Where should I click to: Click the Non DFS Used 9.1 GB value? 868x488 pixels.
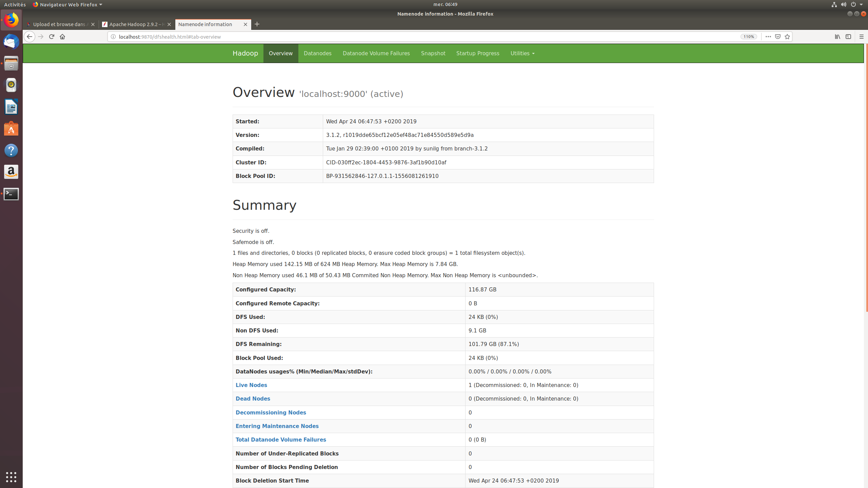point(477,330)
